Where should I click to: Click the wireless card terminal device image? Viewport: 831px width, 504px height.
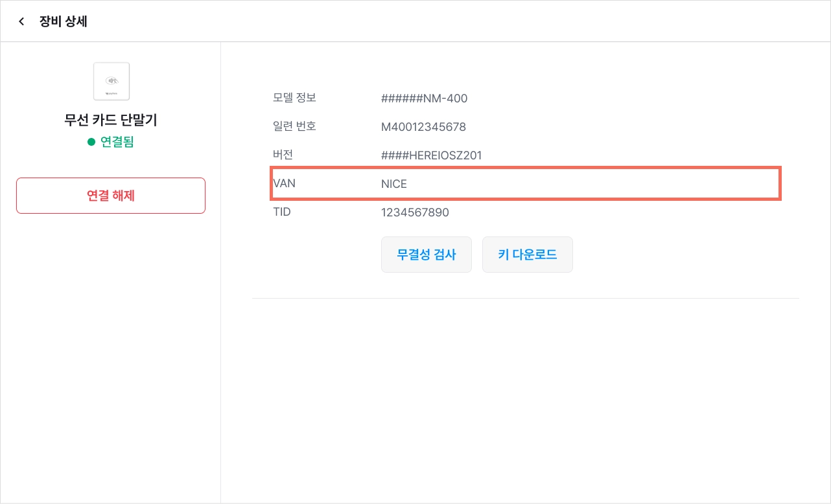111,81
